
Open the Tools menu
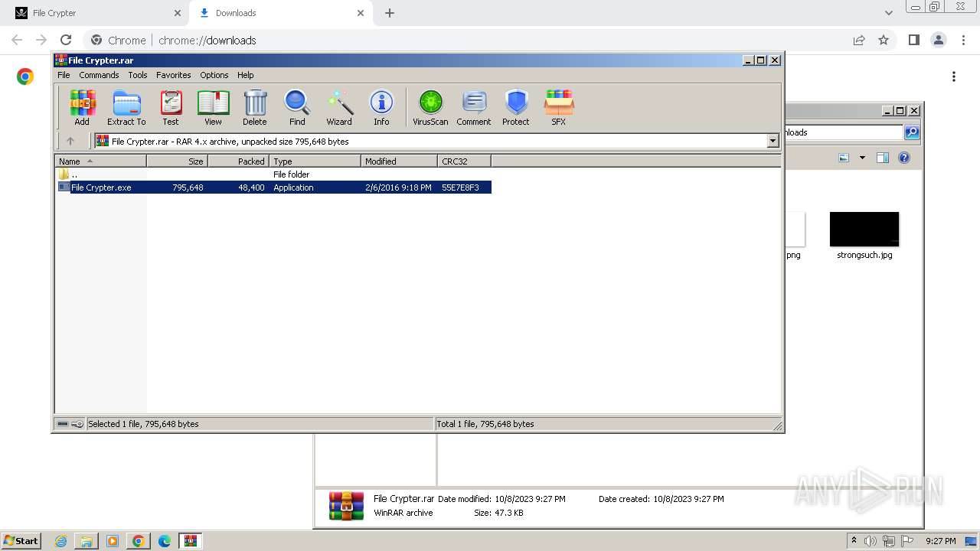[x=138, y=75]
